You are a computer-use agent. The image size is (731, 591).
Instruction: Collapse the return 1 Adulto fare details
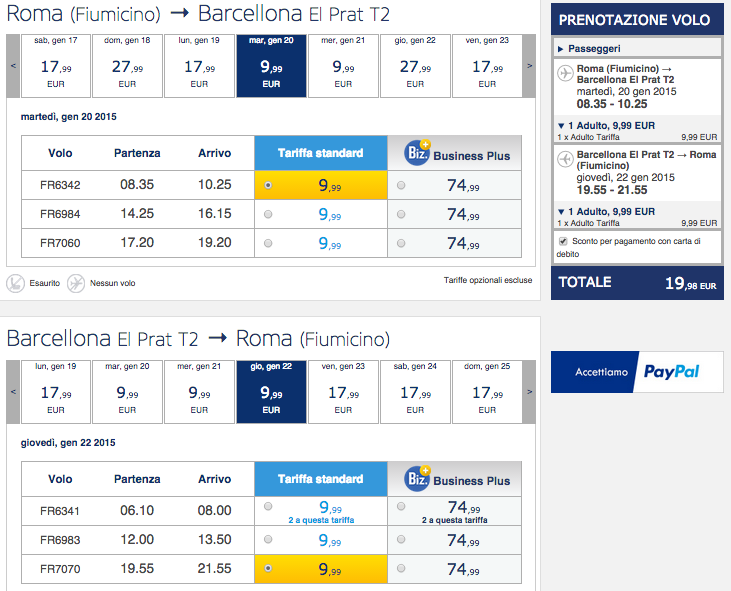561,212
